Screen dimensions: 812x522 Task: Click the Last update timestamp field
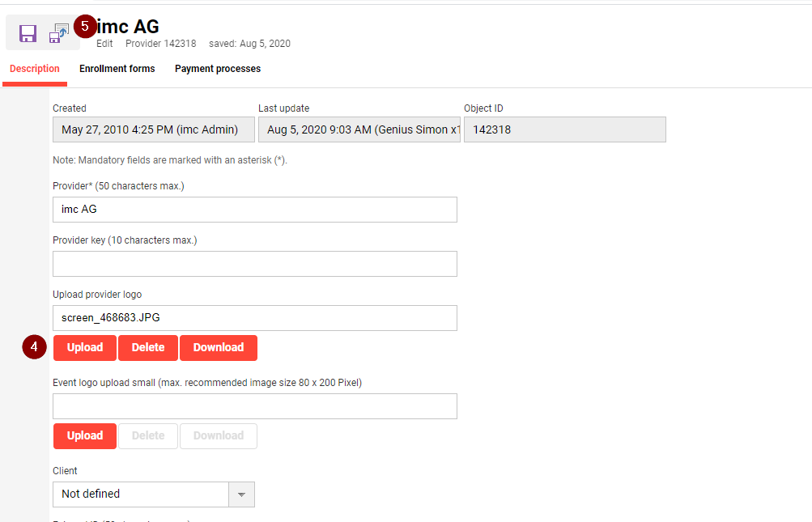coord(359,129)
